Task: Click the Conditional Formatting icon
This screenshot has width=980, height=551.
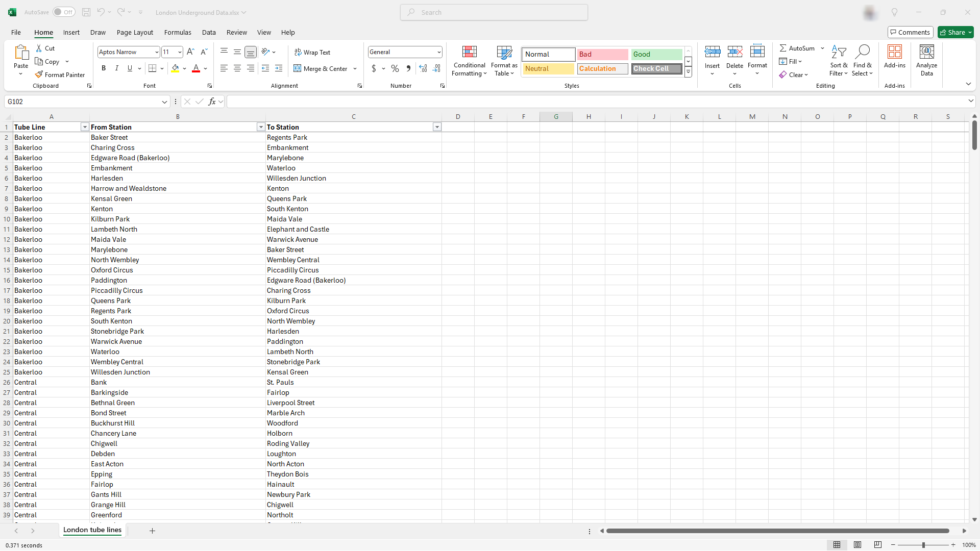Action: pyautogui.click(x=469, y=52)
